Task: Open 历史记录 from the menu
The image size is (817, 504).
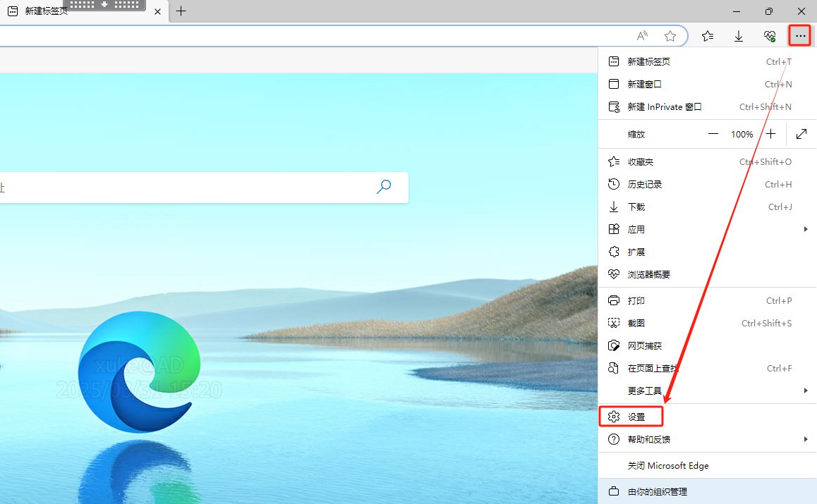Action: point(645,184)
